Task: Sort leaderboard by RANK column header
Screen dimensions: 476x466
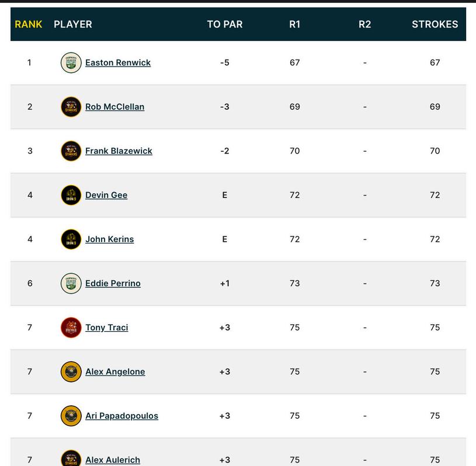Action: 29,24
